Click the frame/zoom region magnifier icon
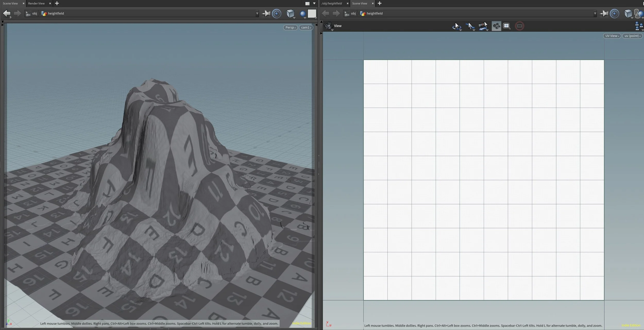The height and width of the screenshot is (330, 644). point(506,26)
